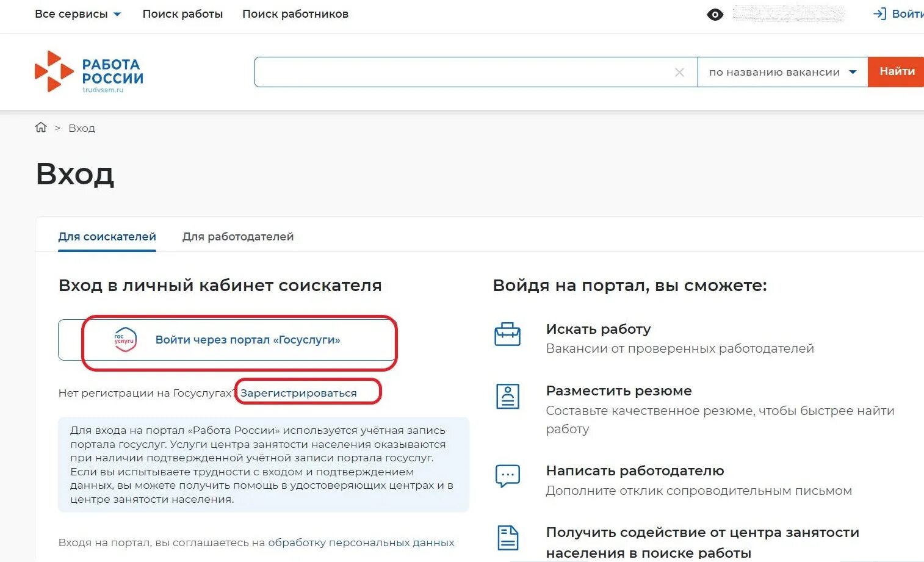Image resolution: width=924 pixels, height=562 pixels.
Task: Click the Искать работу heading
Action: pos(598,329)
